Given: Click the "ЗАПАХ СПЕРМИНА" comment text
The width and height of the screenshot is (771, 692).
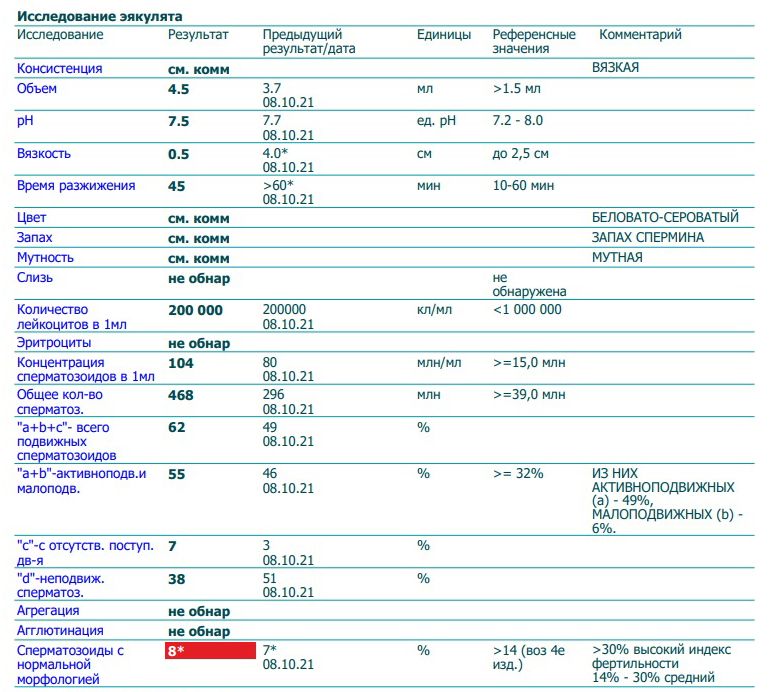Looking at the screenshot, I should tap(648, 238).
